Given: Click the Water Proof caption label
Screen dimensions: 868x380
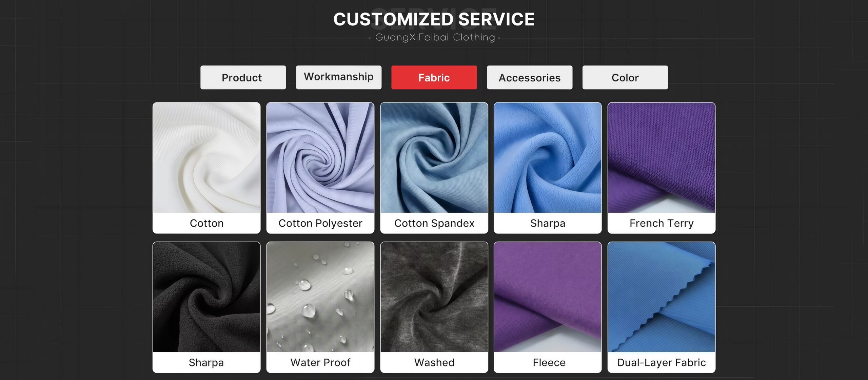Looking at the screenshot, I should point(320,362).
